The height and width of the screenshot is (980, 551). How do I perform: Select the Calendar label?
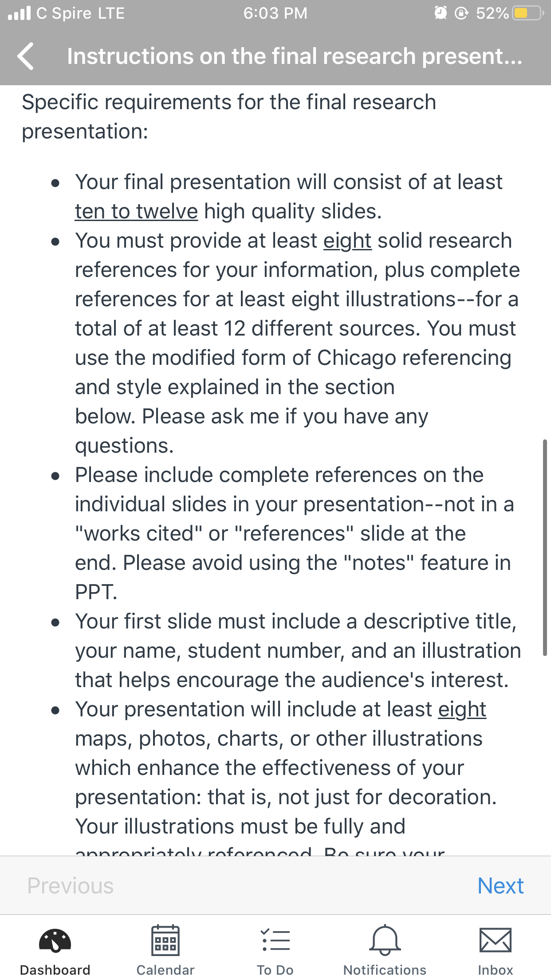pyautogui.click(x=165, y=970)
